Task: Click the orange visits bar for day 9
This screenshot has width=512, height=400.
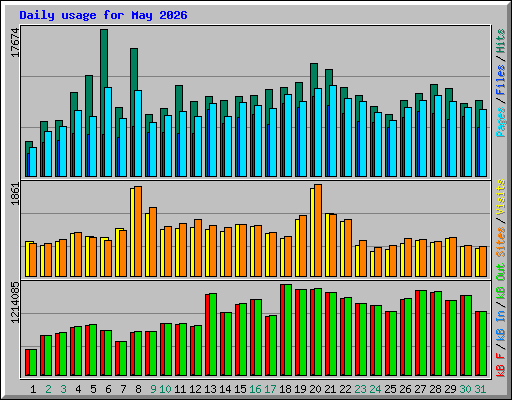Action: pyautogui.click(x=153, y=242)
